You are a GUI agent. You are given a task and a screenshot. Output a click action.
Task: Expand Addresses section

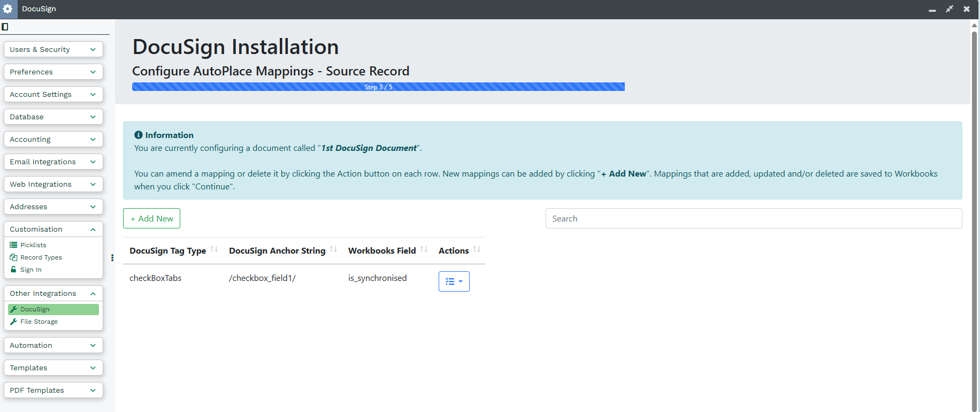[53, 207]
